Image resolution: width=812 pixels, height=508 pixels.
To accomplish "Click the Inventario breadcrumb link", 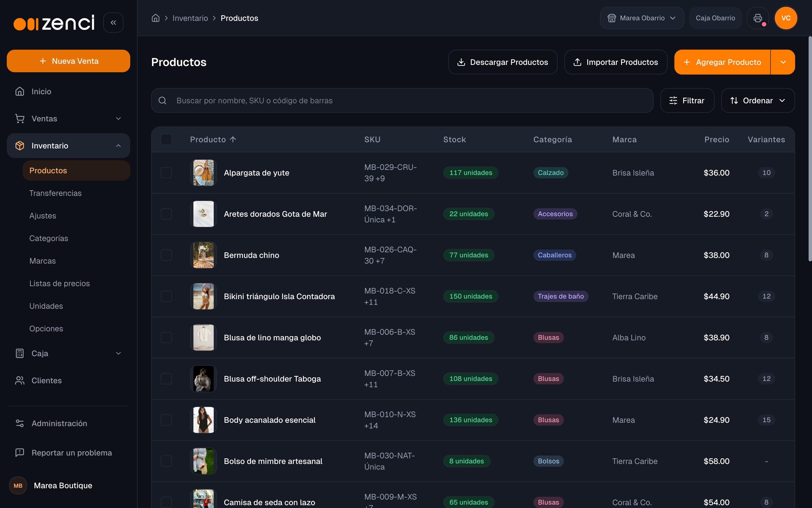I will pyautogui.click(x=190, y=18).
